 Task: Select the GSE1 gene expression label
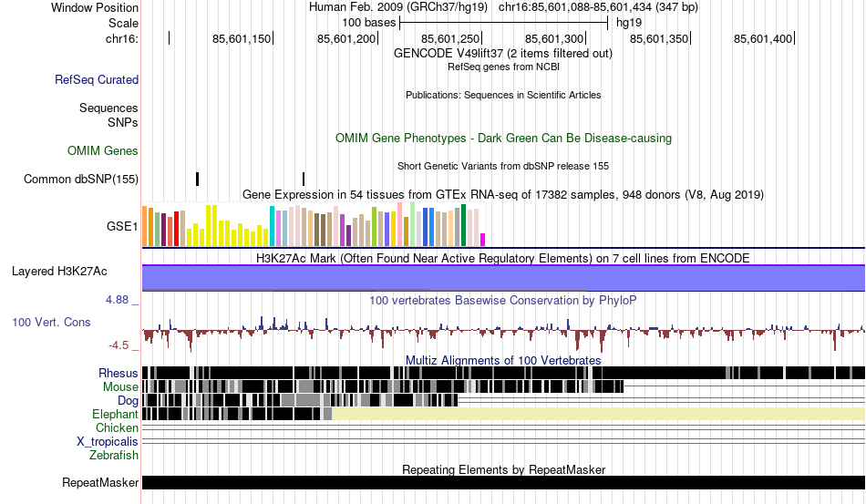click(x=121, y=226)
